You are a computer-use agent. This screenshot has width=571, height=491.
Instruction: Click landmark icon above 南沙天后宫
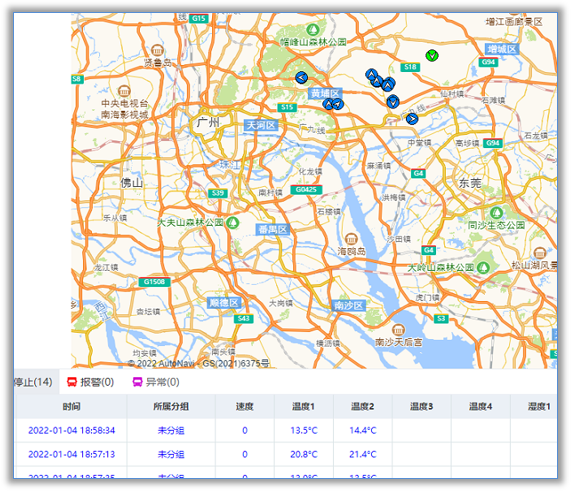tap(398, 330)
